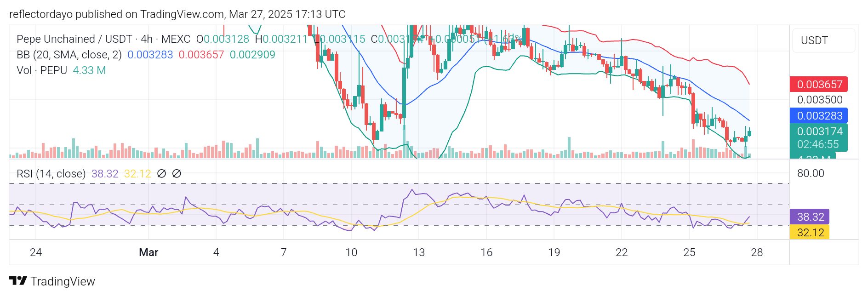
Task: Click the first RSI null-value symbol
Action: point(161,173)
